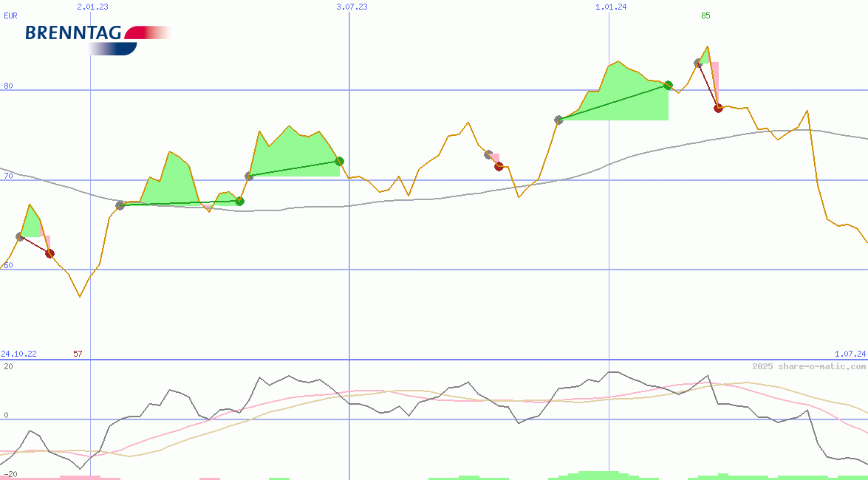Click the -20 indicator axis label

10,474
